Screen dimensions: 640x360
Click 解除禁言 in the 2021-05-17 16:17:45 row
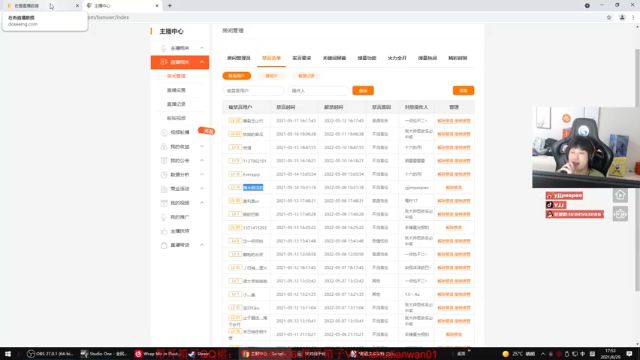point(445,121)
